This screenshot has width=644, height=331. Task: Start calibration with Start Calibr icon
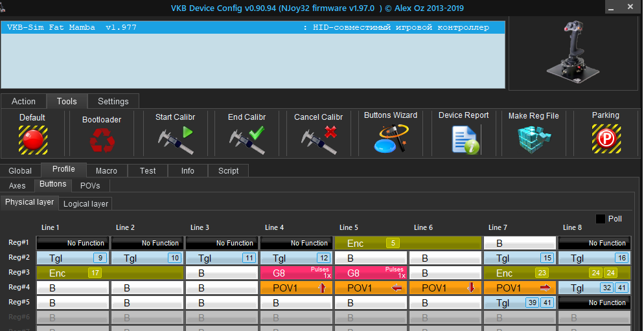176,140
